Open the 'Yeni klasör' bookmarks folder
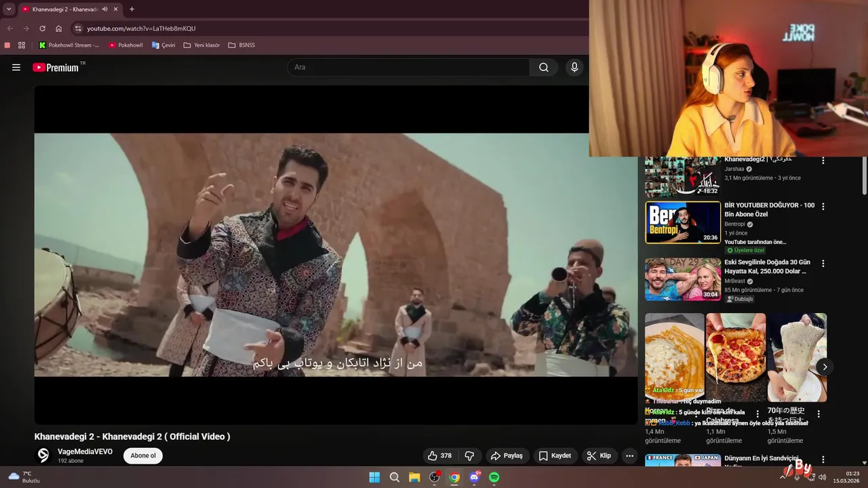Viewport: 868px width, 488px height. click(x=202, y=45)
